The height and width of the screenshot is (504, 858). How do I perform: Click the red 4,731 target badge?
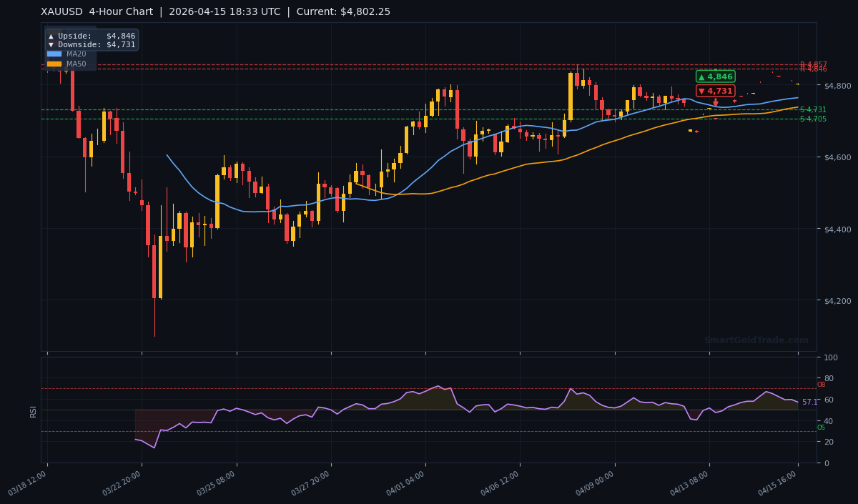click(715, 91)
